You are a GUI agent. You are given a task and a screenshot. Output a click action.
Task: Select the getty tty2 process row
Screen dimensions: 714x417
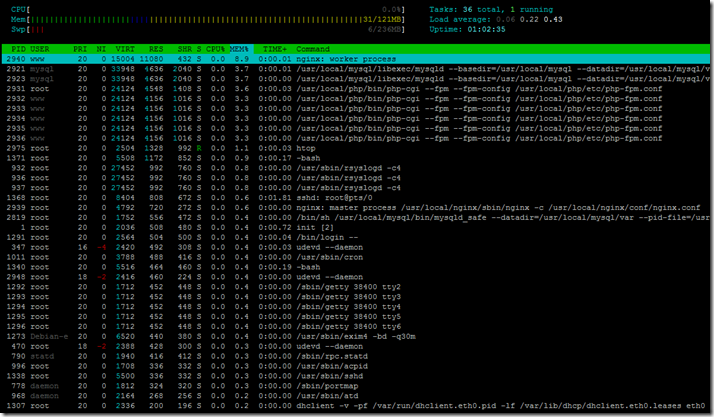pyautogui.click(x=356, y=287)
